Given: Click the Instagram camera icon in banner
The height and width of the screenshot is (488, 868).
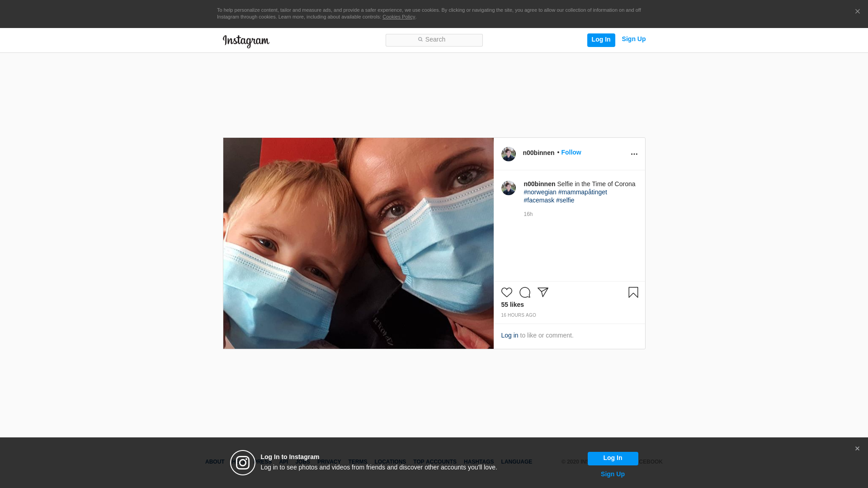Looking at the screenshot, I should pos(243,463).
